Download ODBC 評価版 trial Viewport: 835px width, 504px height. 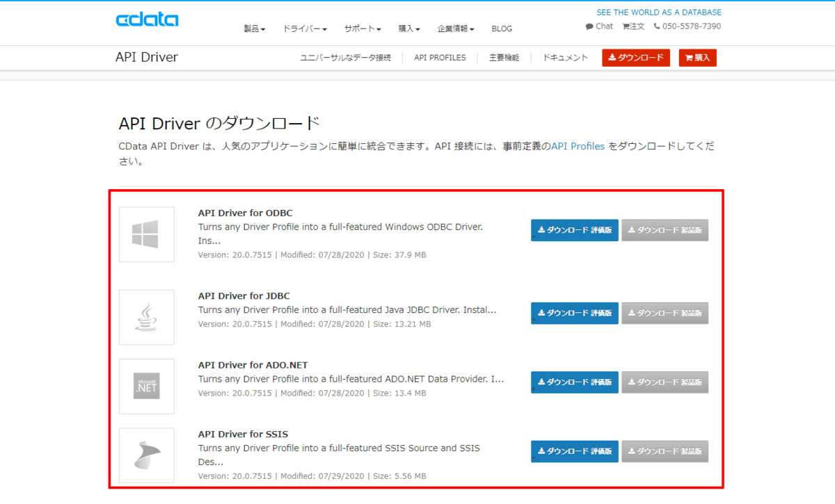pyautogui.click(x=575, y=230)
